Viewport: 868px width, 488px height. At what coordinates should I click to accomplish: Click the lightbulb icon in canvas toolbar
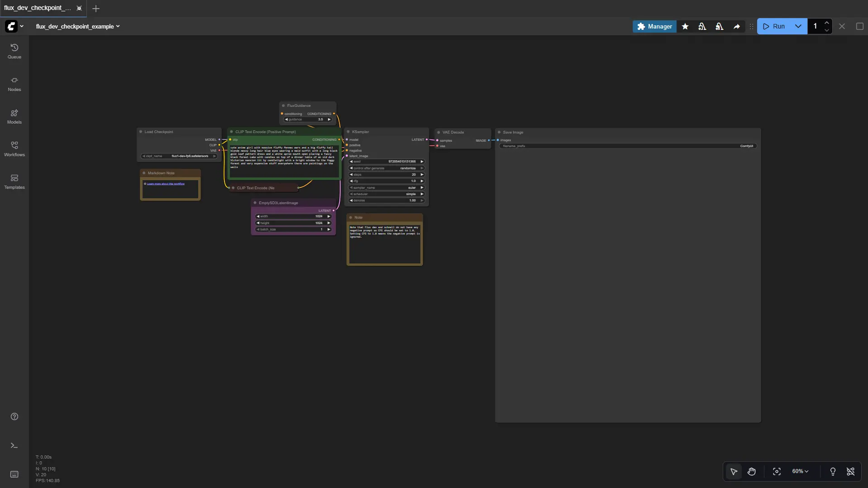tap(833, 471)
